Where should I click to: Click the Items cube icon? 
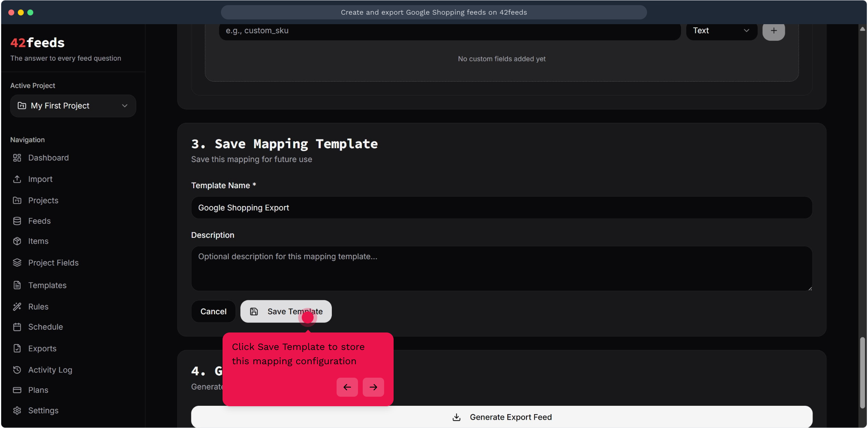17,241
